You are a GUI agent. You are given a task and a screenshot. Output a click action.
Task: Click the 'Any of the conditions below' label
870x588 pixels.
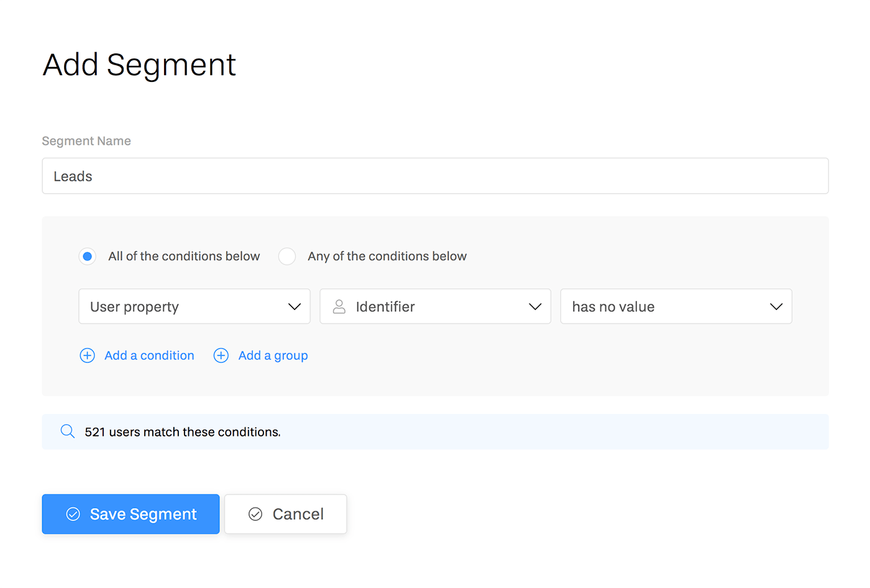point(387,256)
